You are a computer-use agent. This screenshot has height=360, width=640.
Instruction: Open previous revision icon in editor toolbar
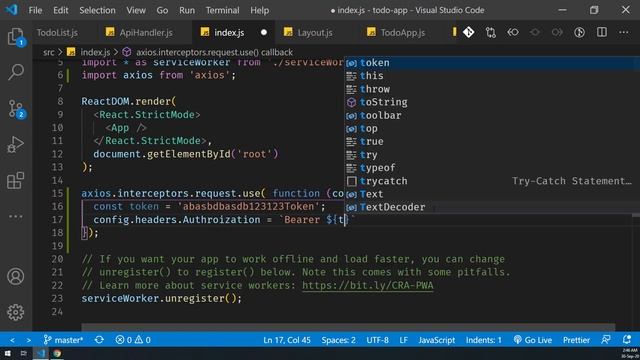click(513, 32)
